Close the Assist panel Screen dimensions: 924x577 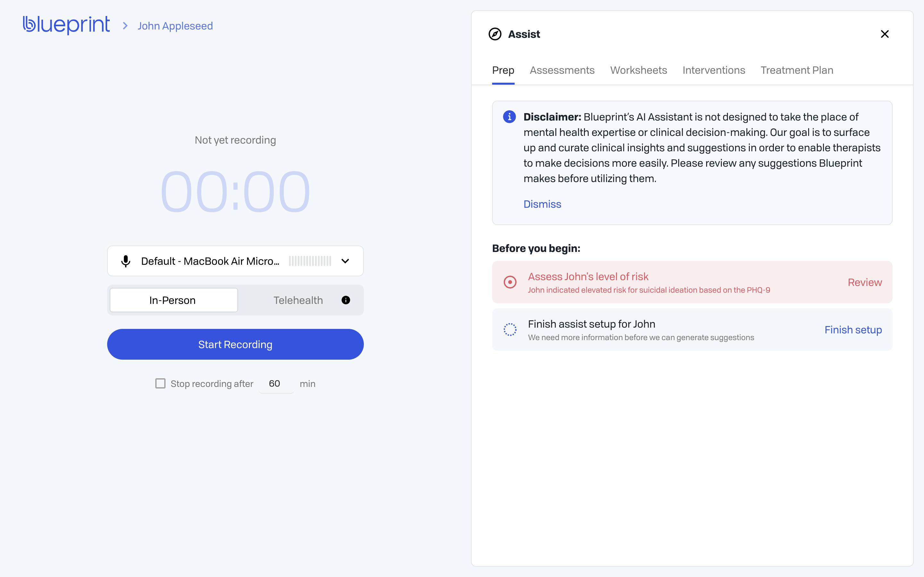(x=884, y=34)
